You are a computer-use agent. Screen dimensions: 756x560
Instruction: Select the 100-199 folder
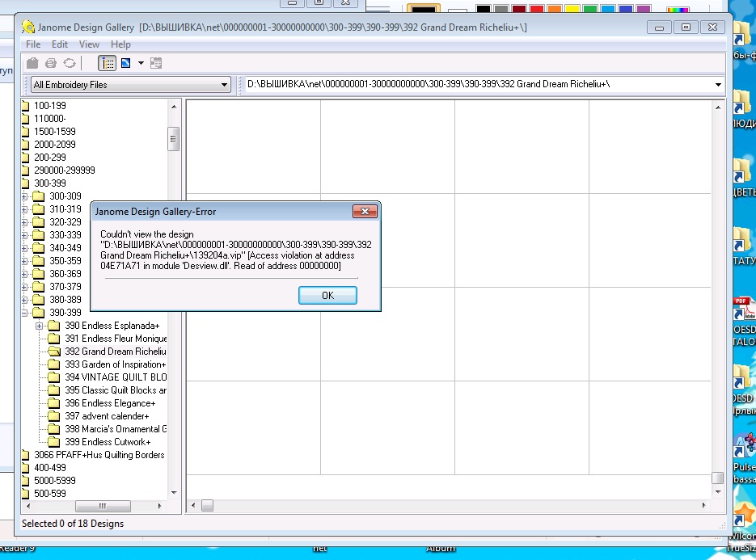(49, 106)
